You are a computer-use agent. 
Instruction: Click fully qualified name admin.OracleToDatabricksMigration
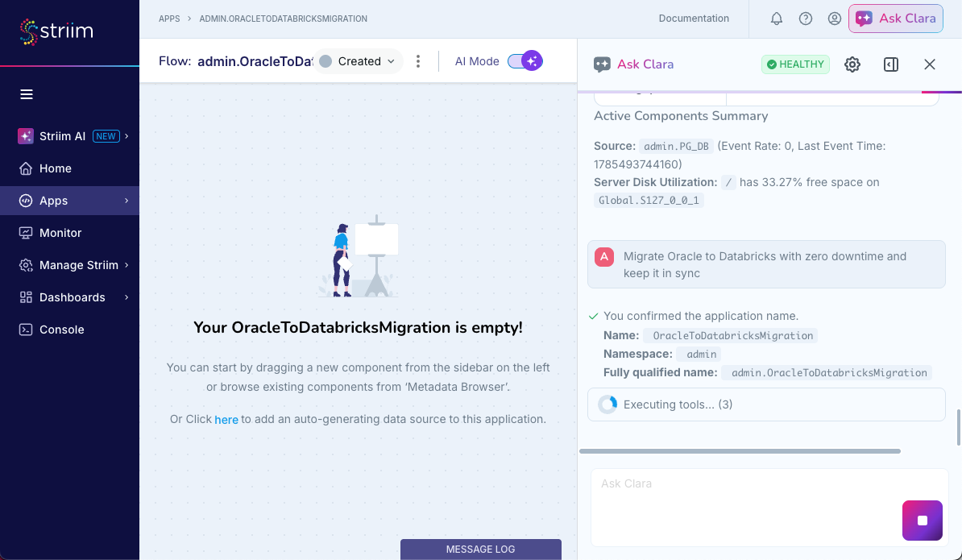coord(827,373)
